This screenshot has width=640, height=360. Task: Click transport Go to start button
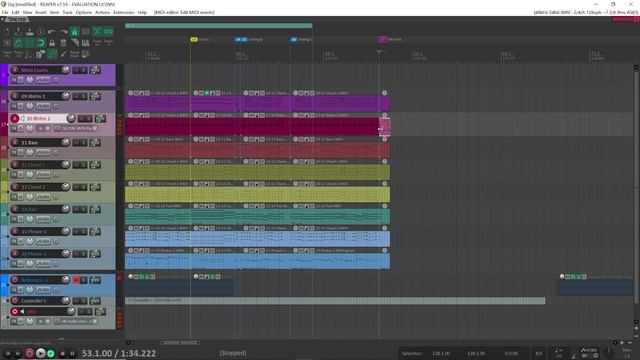[x=7, y=353]
